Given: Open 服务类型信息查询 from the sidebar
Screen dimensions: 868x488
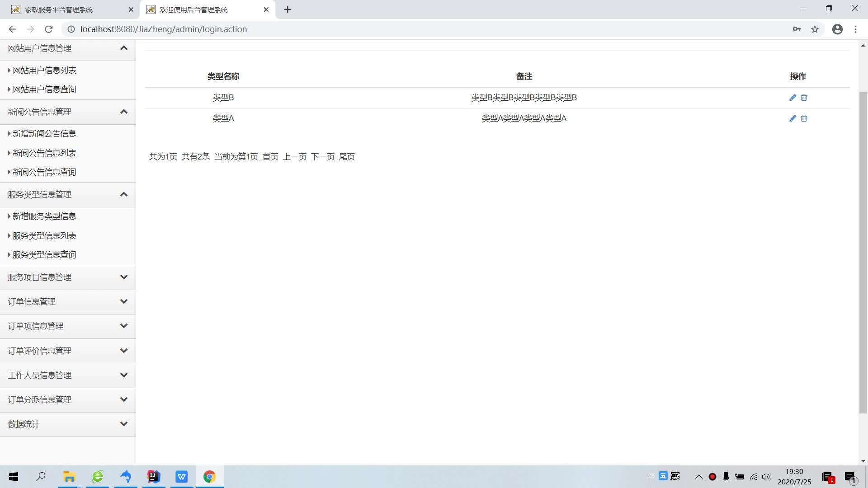Looking at the screenshot, I should click(x=43, y=254).
